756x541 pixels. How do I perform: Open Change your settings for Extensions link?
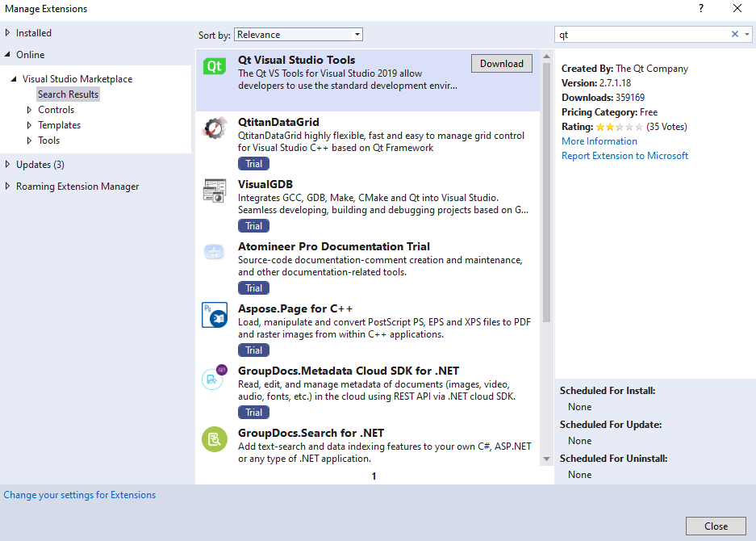point(80,495)
